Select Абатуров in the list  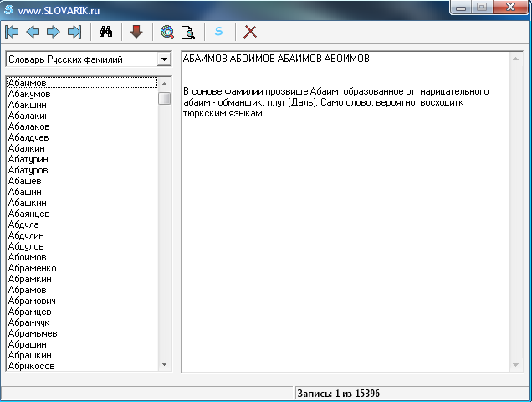pyautogui.click(x=82, y=170)
